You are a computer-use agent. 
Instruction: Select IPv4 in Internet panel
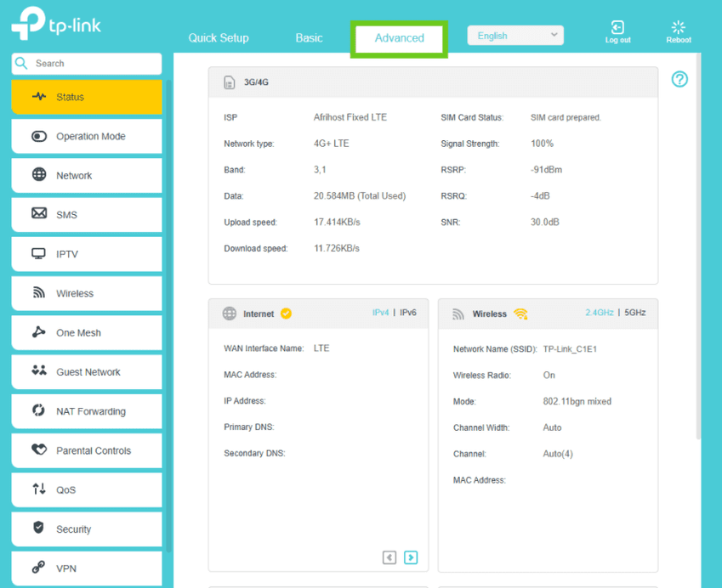[380, 313]
